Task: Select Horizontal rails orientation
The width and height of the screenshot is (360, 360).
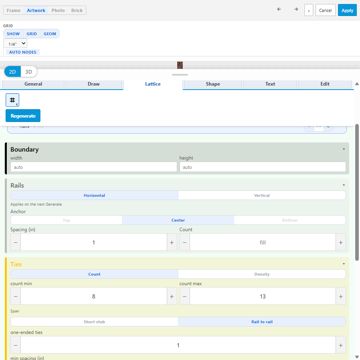Action: point(94,195)
